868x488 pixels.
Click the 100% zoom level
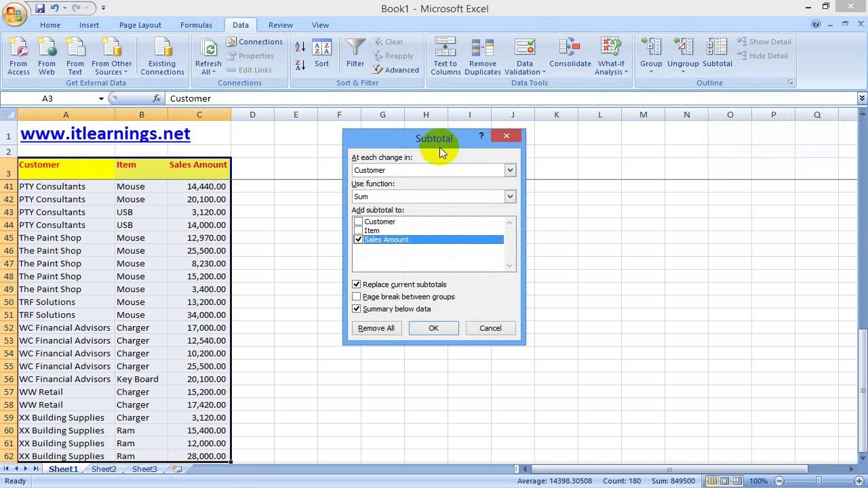pyautogui.click(x=758, y=481)
